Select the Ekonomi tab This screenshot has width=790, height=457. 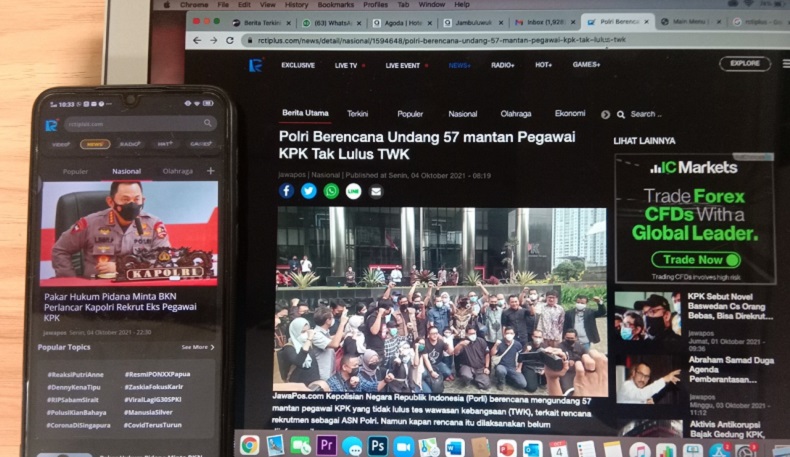pyautogui.click(x=570, y=113)
